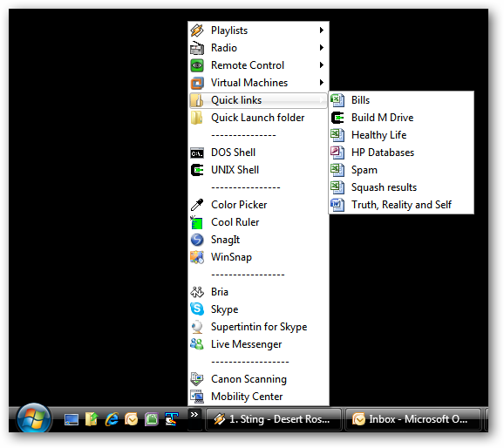Click the "Cool Ruler" text
Screen dimensions: 504x448
(235, 222)
